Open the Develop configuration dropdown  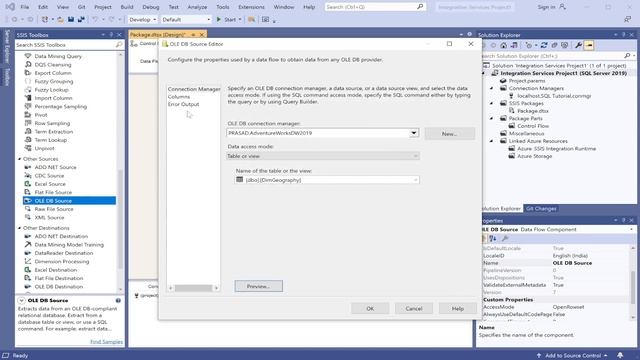pyautogui.click(x=142, y=19)
